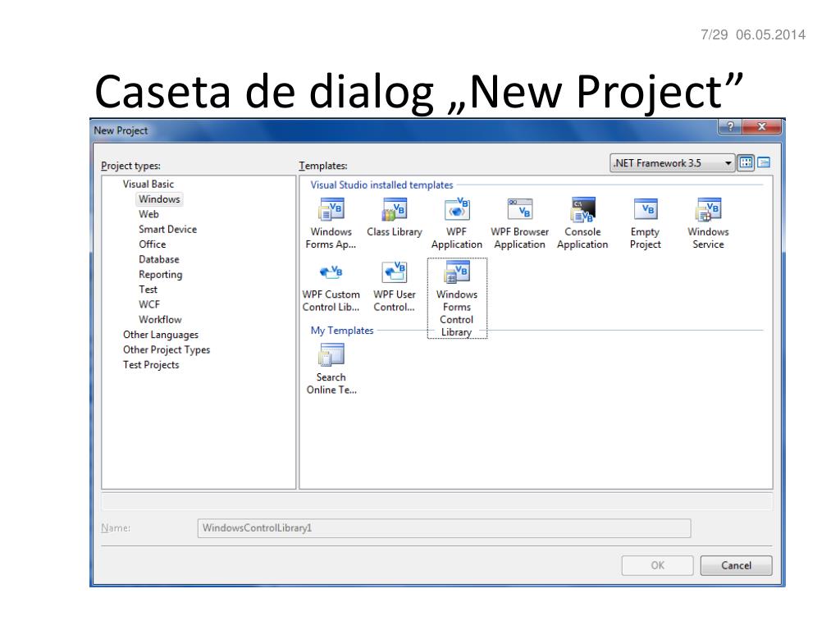Open the .NET Framework 3.5 dropdown
Screen dimensions: 840x630
(673, 163)
